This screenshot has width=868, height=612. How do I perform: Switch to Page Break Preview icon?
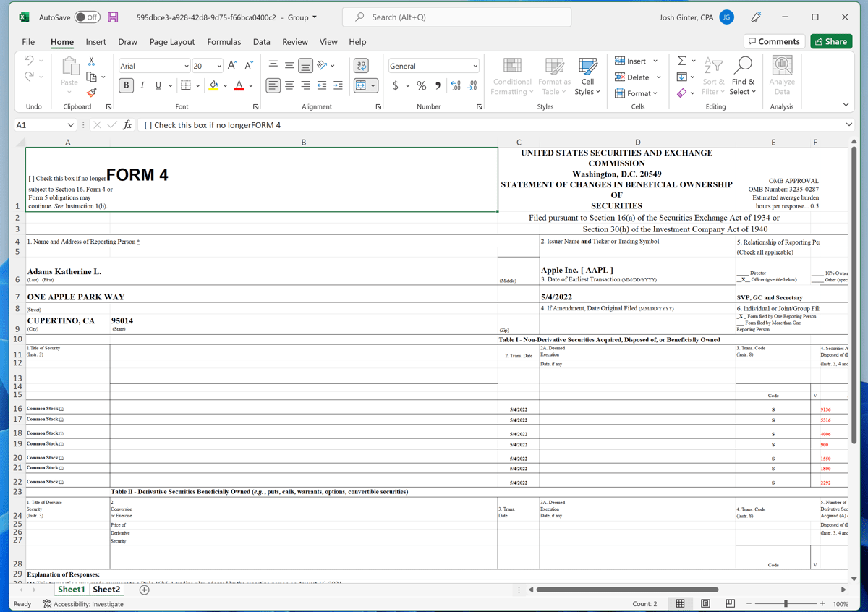coord(731,603)
